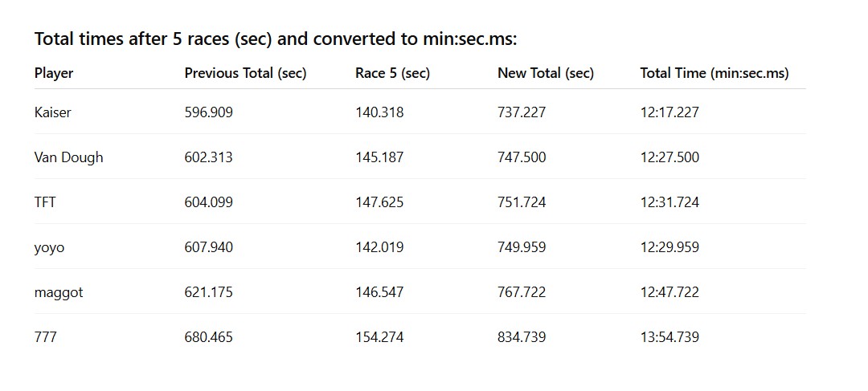Select 777's total time 13:54.739
Image resolution: width=868 pixels, height=391 pixels.
click(x=669, y=337)
